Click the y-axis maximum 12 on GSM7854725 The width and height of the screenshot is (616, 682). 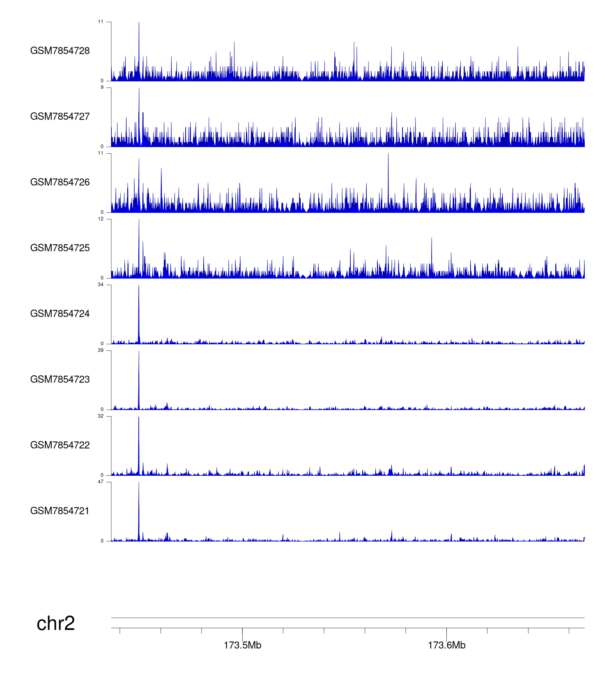point(101,219)
